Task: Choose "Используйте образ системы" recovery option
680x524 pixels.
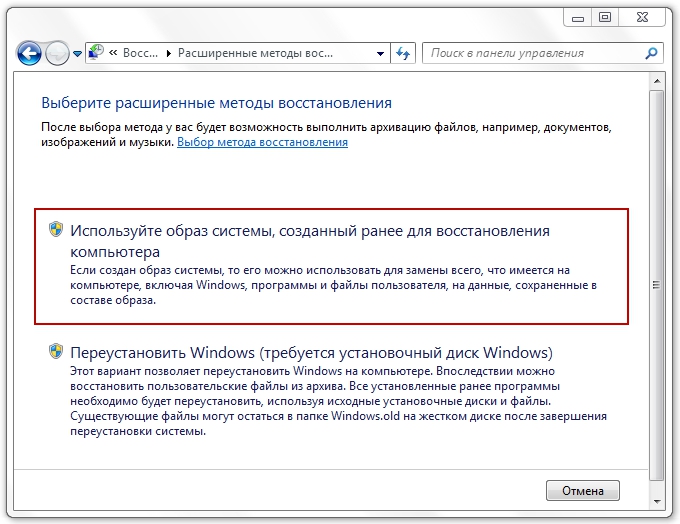Action: (x=331, y=266)
